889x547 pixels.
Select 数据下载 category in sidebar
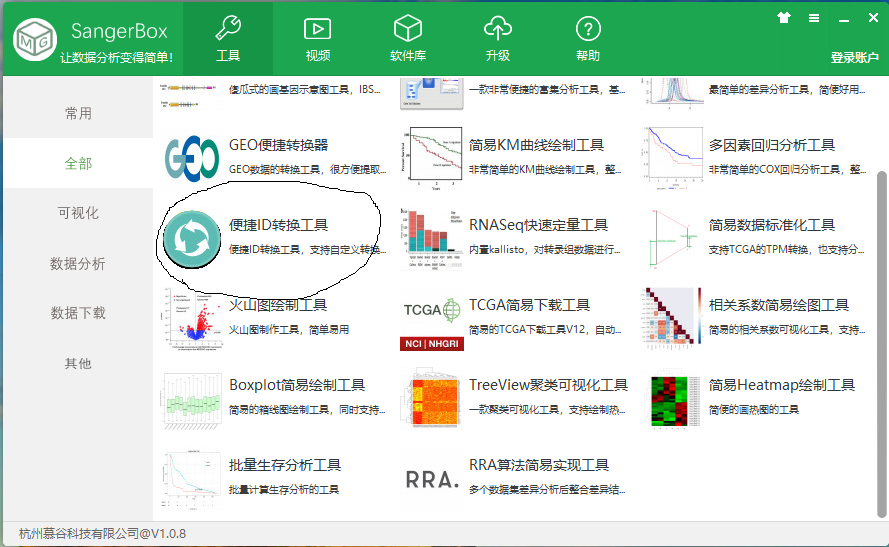pyautogui.click(x=78, y=314)
